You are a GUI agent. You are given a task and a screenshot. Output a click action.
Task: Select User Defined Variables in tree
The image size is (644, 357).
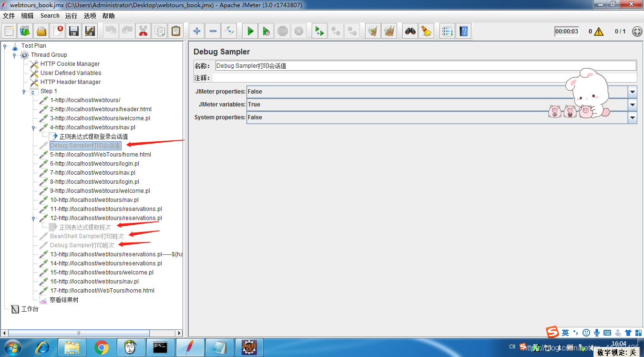coord(71,73)
